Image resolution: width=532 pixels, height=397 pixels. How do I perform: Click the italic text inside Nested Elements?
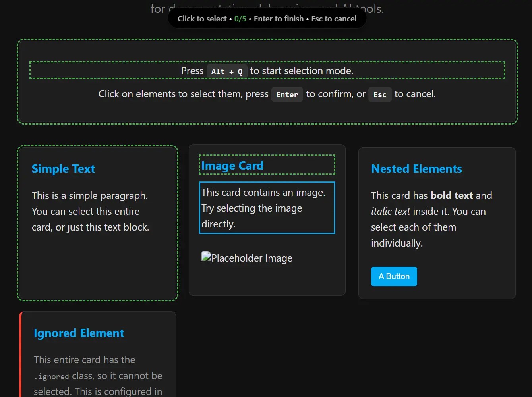(391, 211)
